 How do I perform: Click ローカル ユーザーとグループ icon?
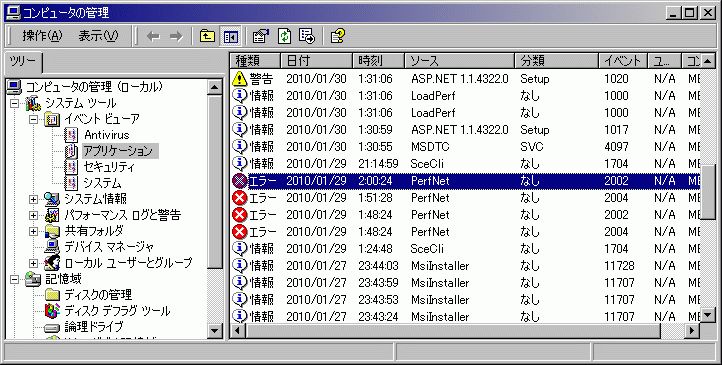[x=52, y=263]
